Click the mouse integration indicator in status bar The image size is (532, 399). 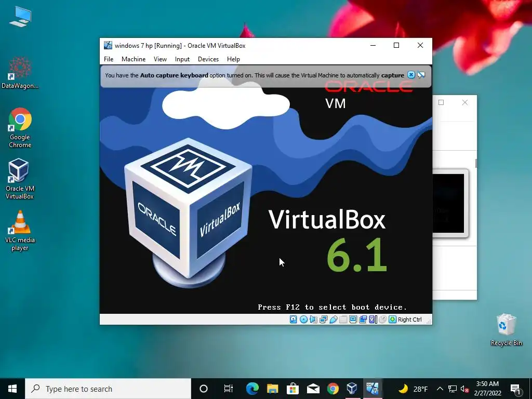coord(383,320)
